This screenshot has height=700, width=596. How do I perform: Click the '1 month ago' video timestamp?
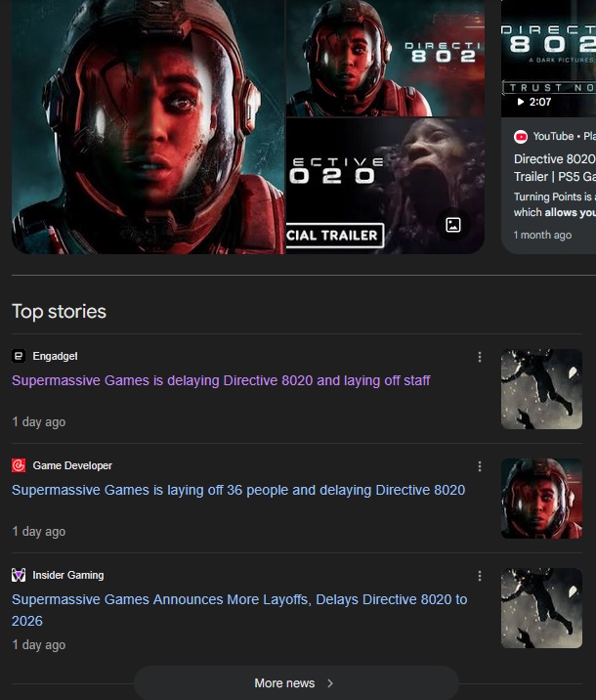542,235
